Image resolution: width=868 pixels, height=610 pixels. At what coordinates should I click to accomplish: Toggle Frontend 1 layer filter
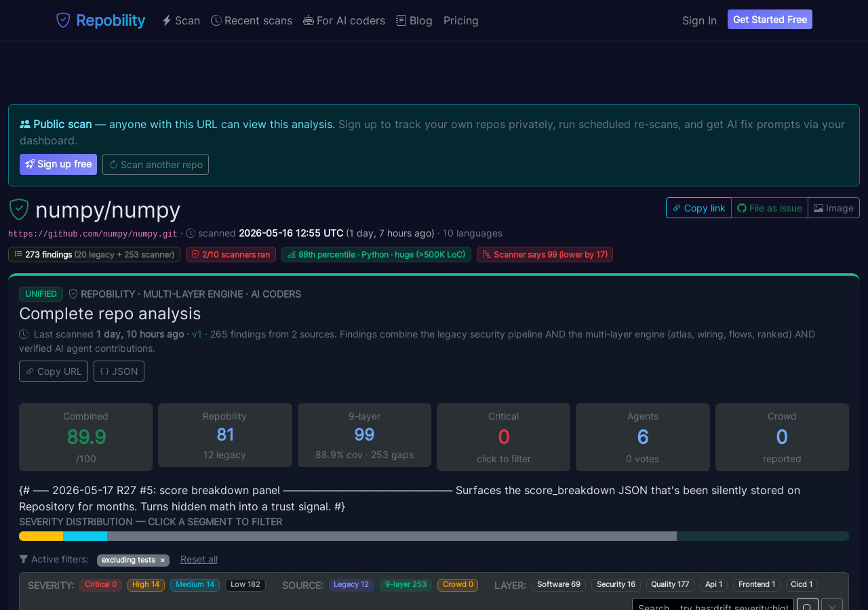pyautogui.click(x=757, y=584)
